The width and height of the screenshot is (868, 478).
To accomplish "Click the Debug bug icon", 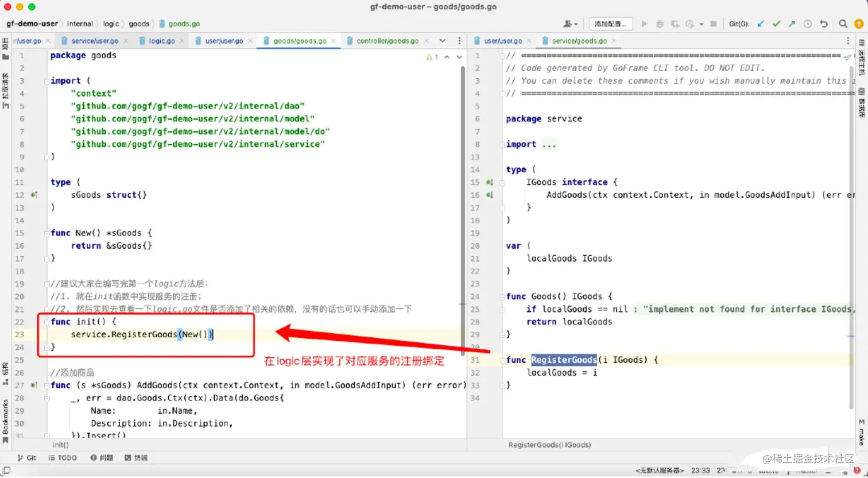I will (660, 24).
